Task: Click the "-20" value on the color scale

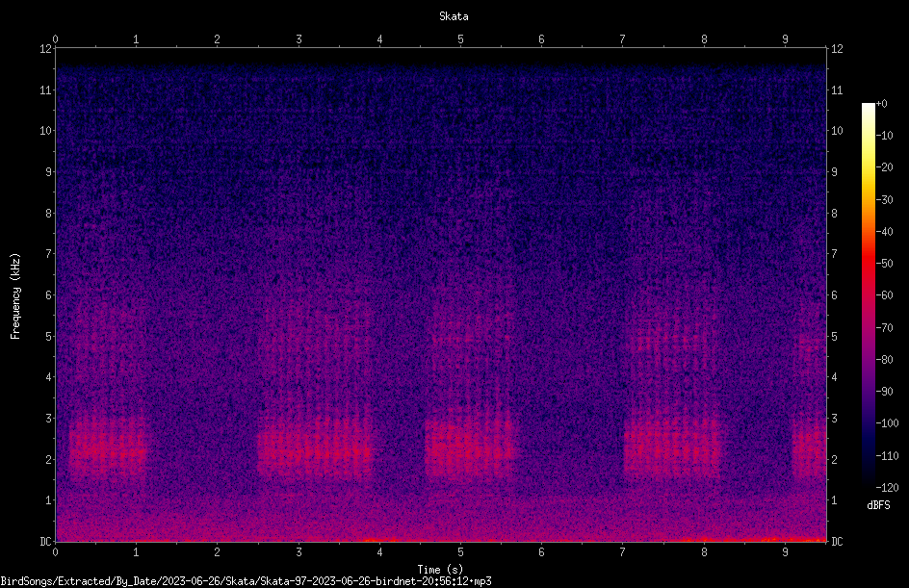Action: click(x=884, y=167)
